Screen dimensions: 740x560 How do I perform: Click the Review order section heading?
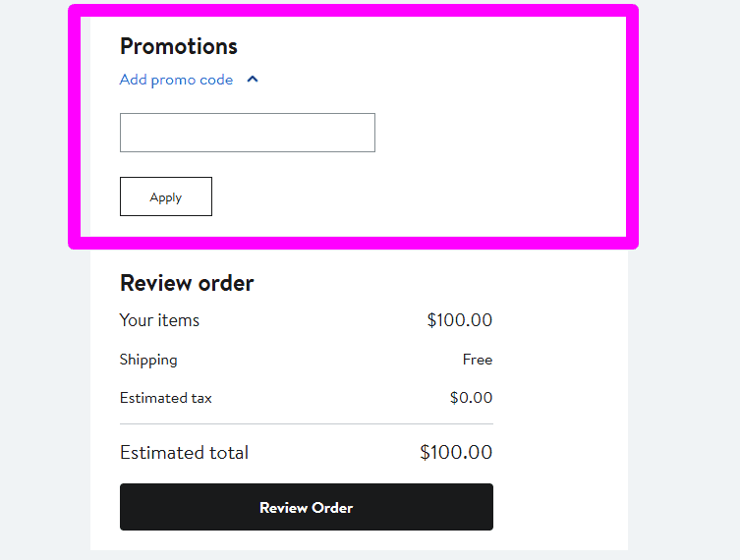[x=187, y=283]
